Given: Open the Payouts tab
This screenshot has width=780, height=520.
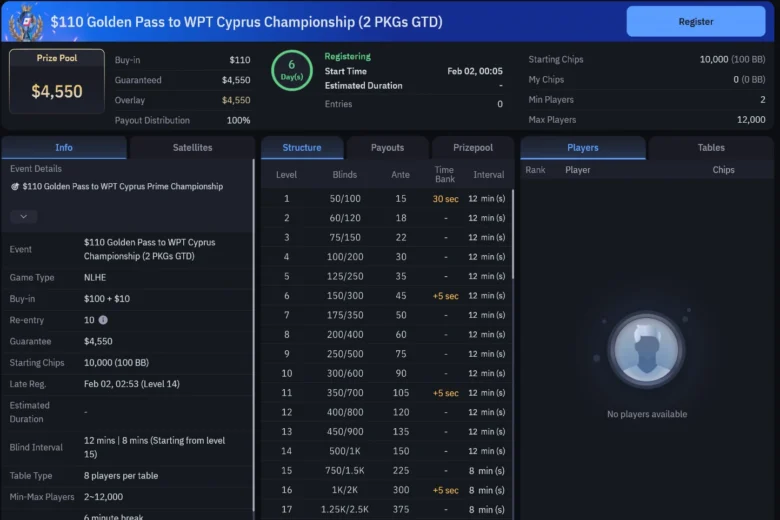Looking at the screenshot, I should pos(388,147).
